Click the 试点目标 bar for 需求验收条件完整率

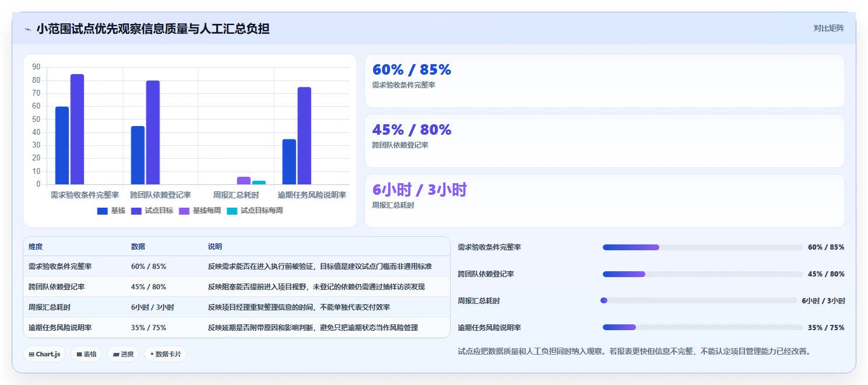(77, 129)
